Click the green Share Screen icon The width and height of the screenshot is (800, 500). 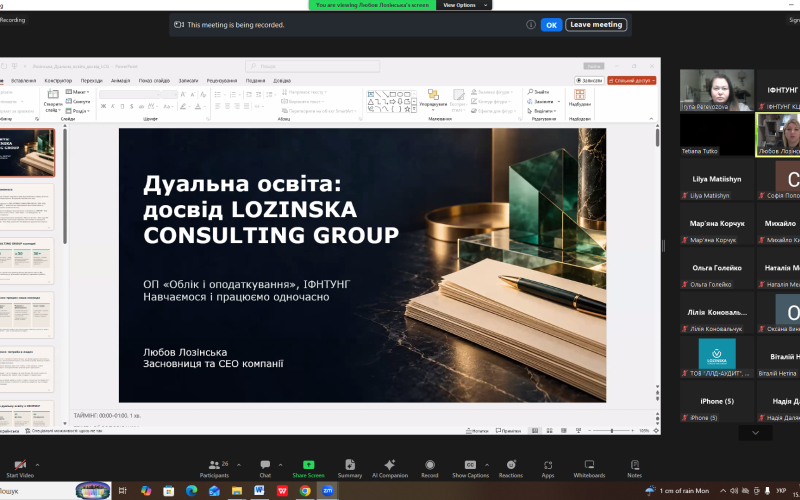(x=308, y=465)
